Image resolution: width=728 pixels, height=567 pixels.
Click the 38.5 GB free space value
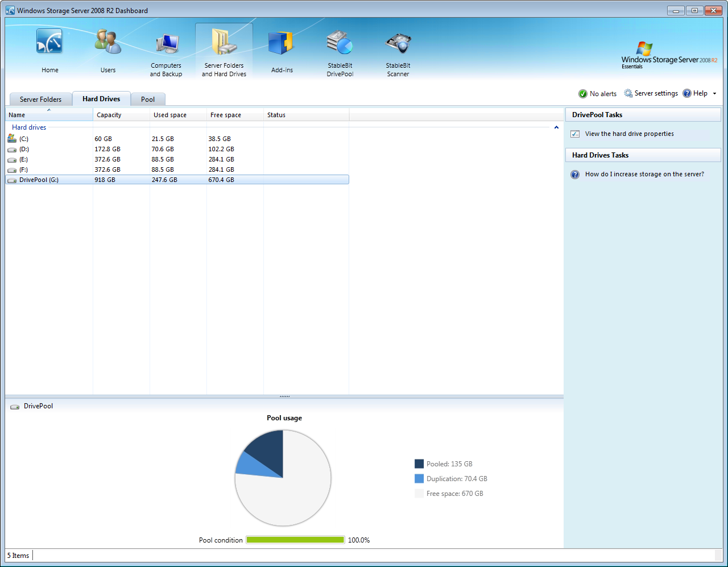tap(220, 139)
